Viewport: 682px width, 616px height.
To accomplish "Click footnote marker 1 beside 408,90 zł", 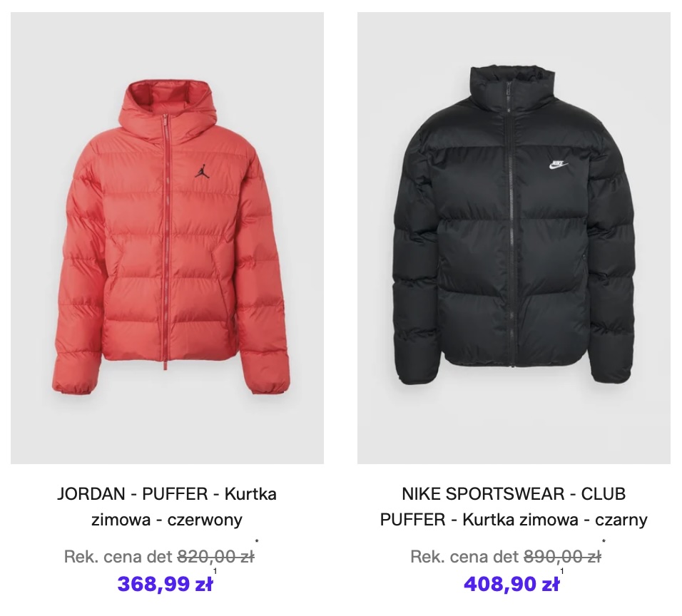I will pyautogui.click(x=562, y=571).
